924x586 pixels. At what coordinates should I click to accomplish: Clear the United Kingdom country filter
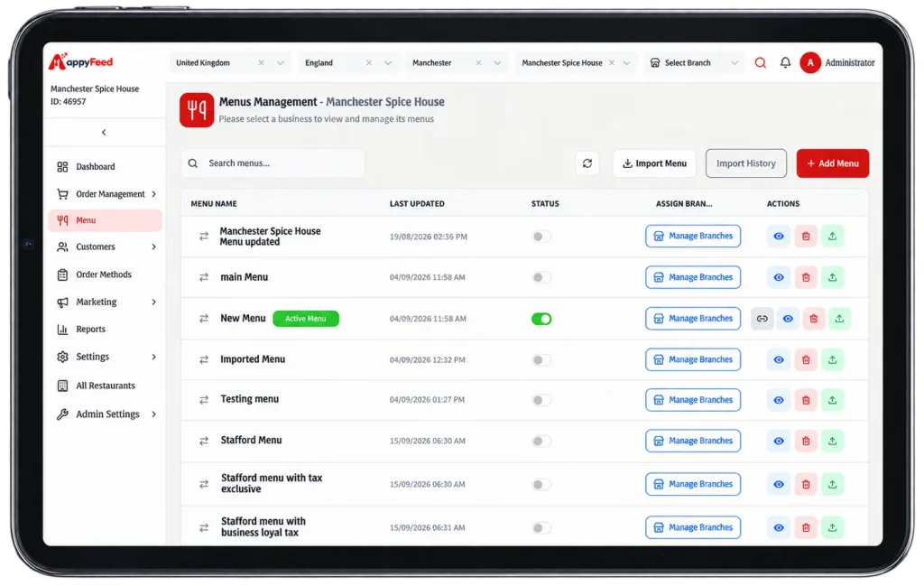pyautogui.click(x=261, y=63)
